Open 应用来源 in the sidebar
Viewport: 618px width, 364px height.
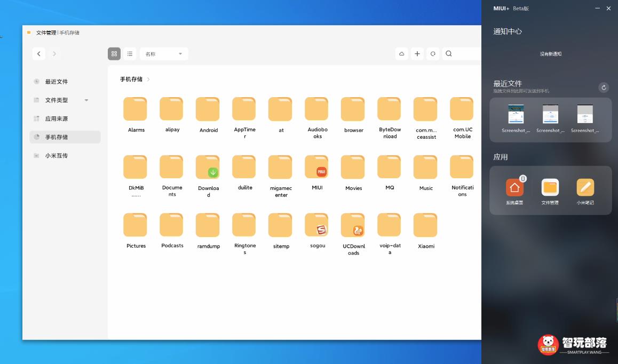pos(57,118)
